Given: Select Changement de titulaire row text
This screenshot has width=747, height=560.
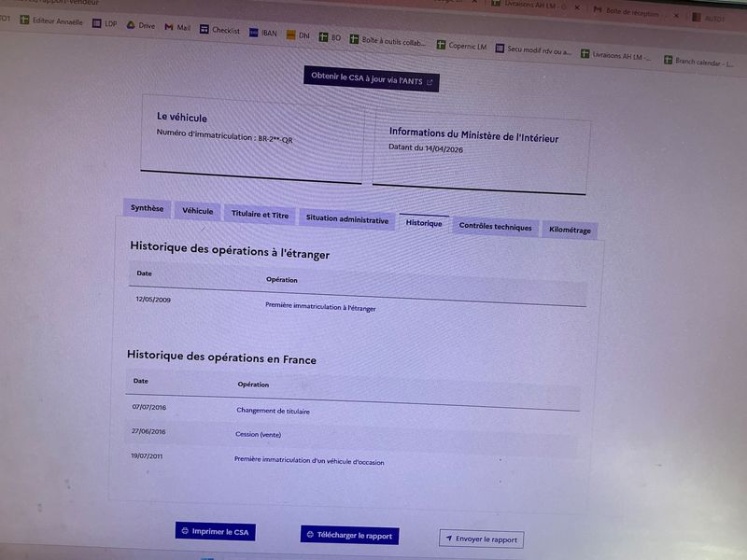Looking at the screenshot, I should pos(273,411).
